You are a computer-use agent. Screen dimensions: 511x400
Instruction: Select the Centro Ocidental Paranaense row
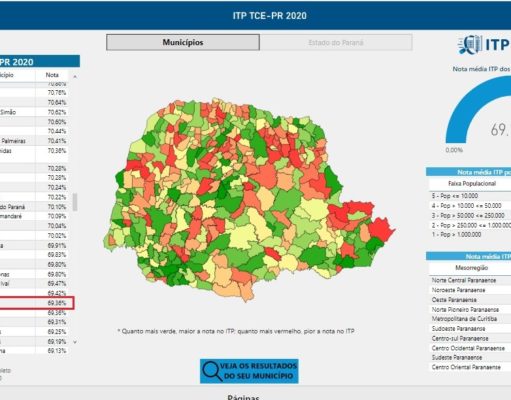470,348
